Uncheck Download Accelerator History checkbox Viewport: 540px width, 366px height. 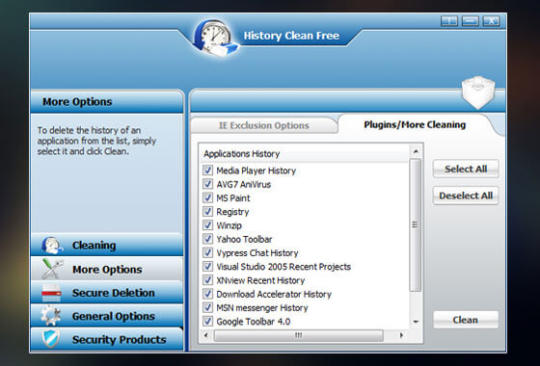pyautogui.click(x=207, y=294)
